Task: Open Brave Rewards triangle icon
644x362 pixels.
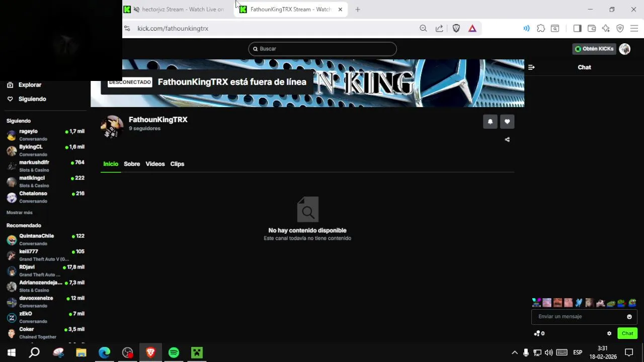Action: click(472, 28)
